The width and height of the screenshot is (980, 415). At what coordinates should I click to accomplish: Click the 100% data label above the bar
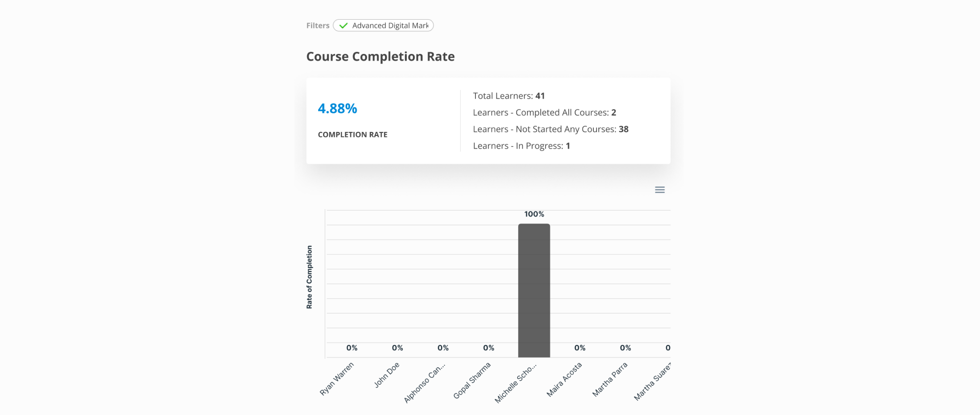(534, 214)
